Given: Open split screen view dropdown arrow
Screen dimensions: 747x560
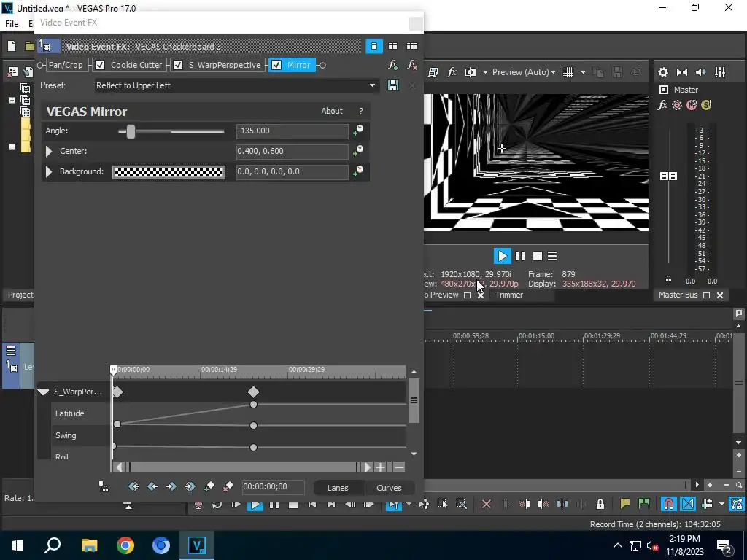Looking at the screenshot, I should pos(485,72).
